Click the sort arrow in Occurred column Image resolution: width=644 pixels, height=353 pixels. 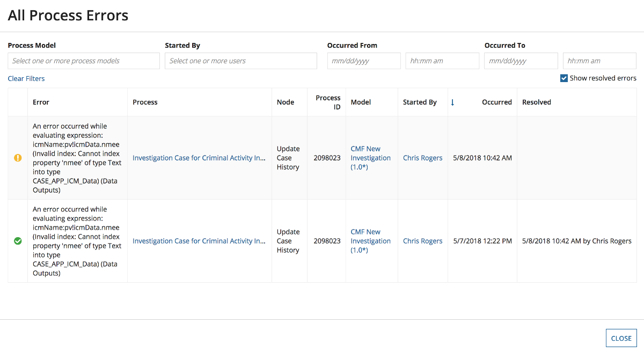click(452, 102)
